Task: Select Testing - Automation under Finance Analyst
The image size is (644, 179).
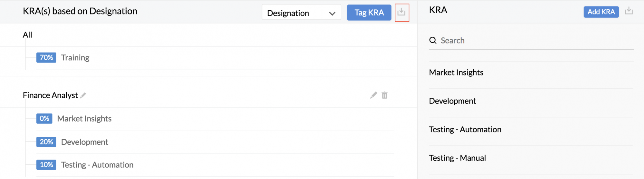Action: coord(97,165)
